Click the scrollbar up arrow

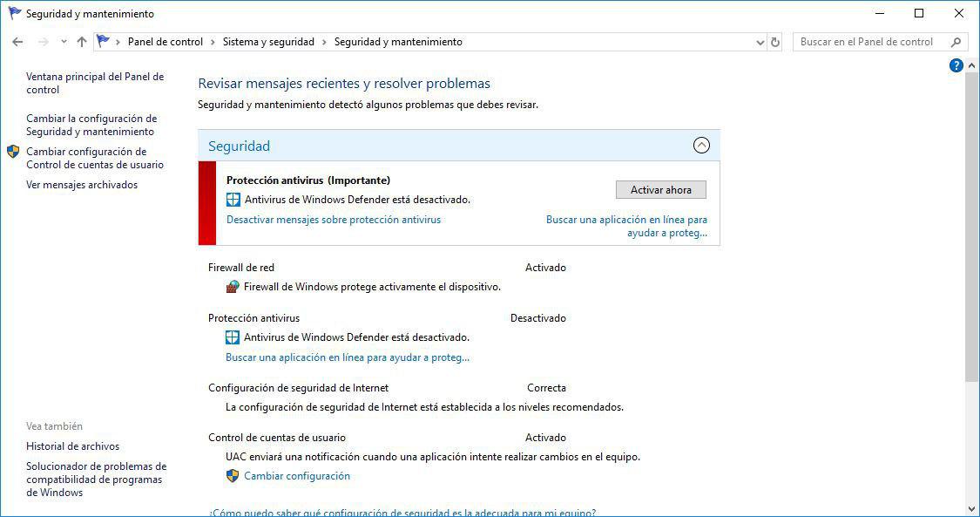point(971,65)
